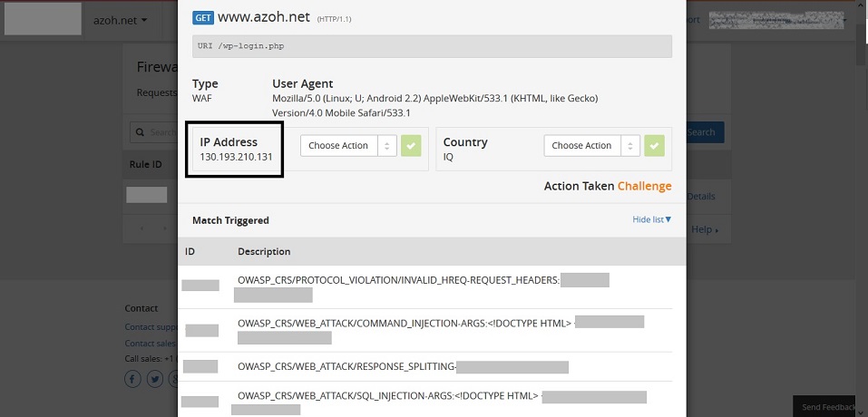Open azoh.net site selector dropdown
868x417 pixels.
coord(122,21)
